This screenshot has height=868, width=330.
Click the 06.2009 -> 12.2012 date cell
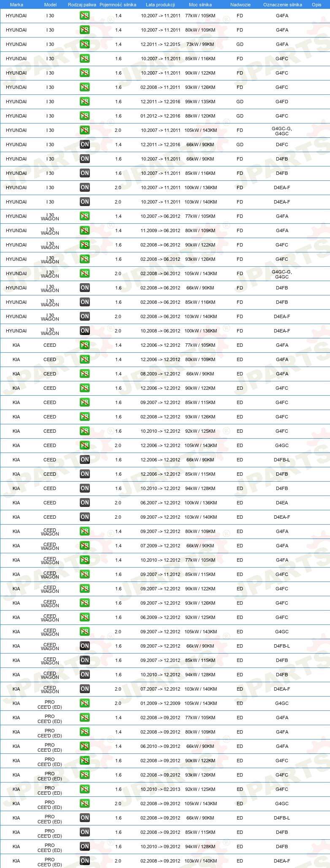[x=160, y=617]
